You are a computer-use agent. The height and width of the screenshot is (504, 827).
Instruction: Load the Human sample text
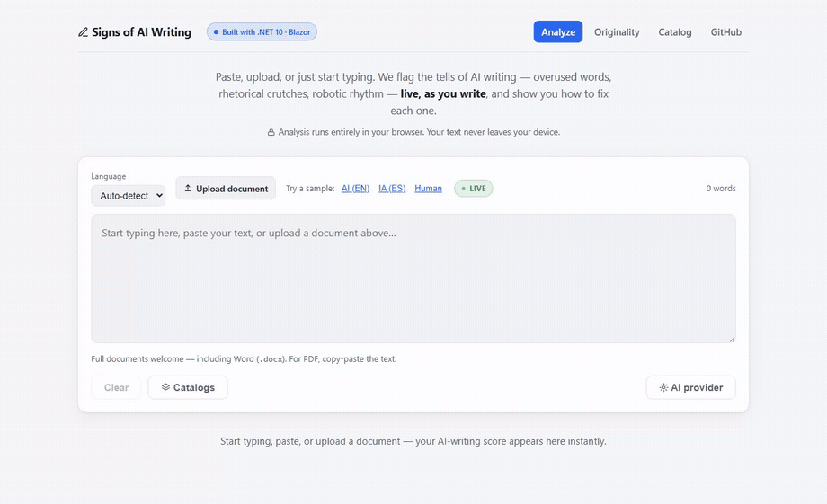tap(428, 188)
